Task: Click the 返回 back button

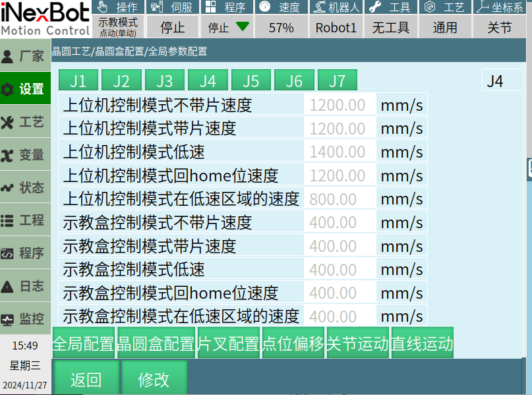Action: [x=86, y=379]
